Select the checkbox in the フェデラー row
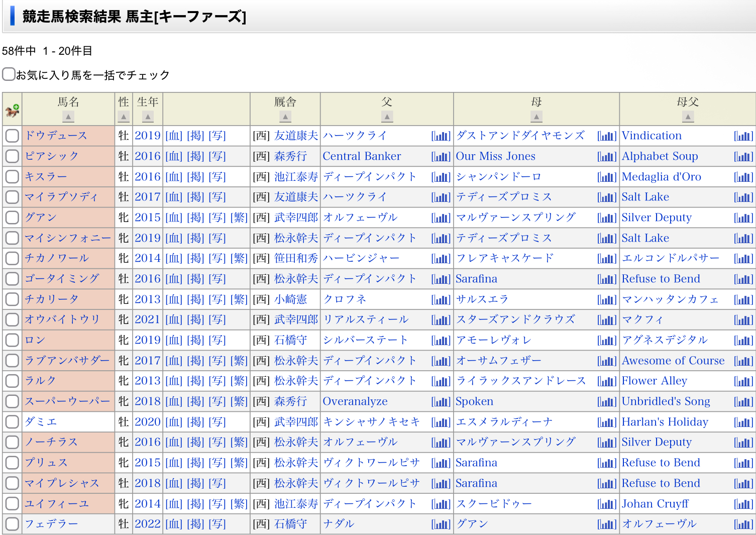This screenshot has height=535, width=756. pos(12,524)
